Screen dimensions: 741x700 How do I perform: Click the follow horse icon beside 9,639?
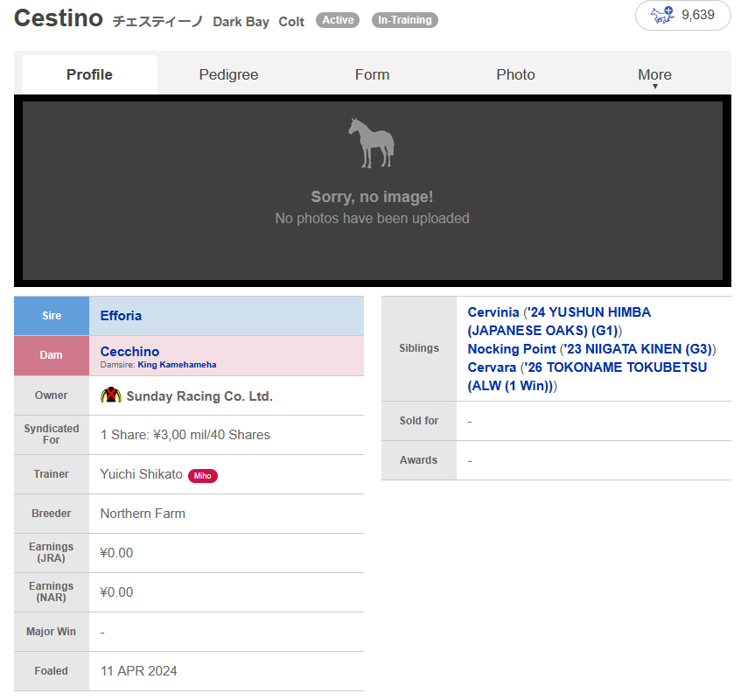click(662, 15)
